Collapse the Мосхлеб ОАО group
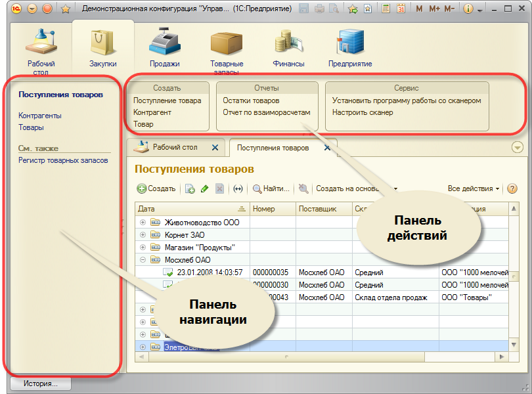Viewport: 532px width, 394px height. pyautogui.click(x=143, y=260)
